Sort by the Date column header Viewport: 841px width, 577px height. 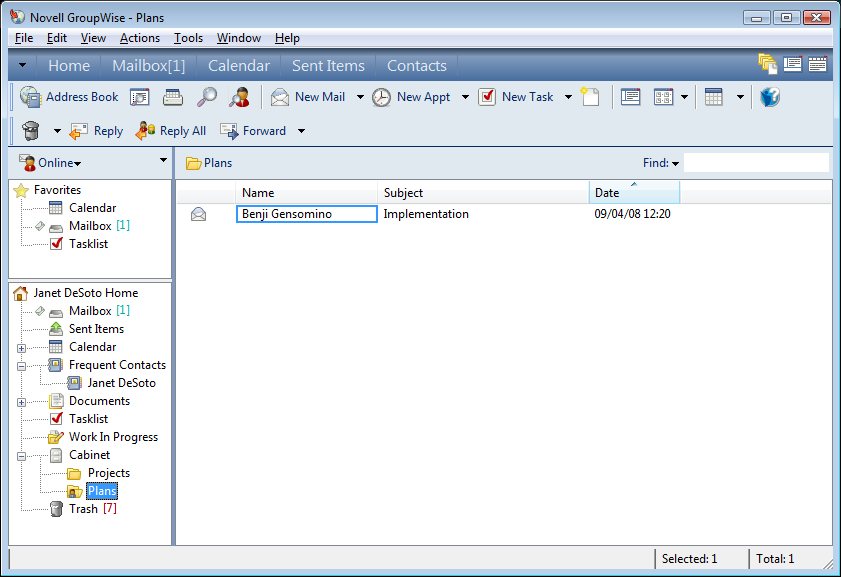(x=635, y=193)
